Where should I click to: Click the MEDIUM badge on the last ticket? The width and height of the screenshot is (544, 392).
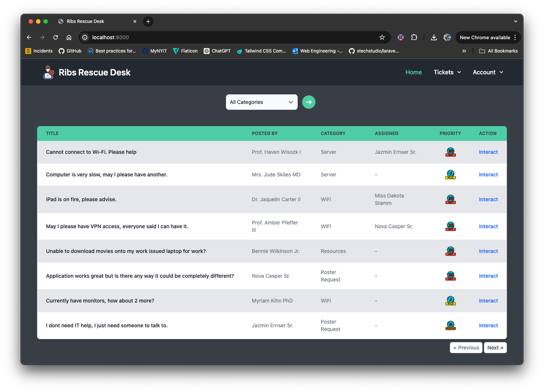tap(450, 325)
